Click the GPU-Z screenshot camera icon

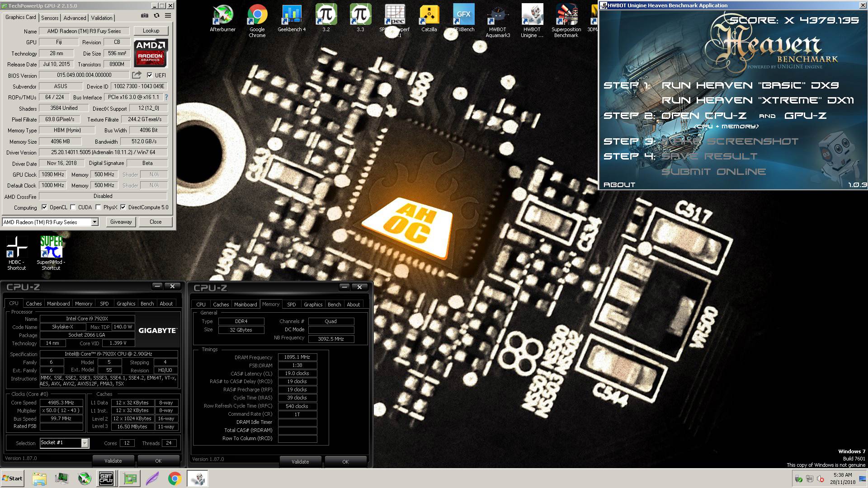(x=144, y=16)
